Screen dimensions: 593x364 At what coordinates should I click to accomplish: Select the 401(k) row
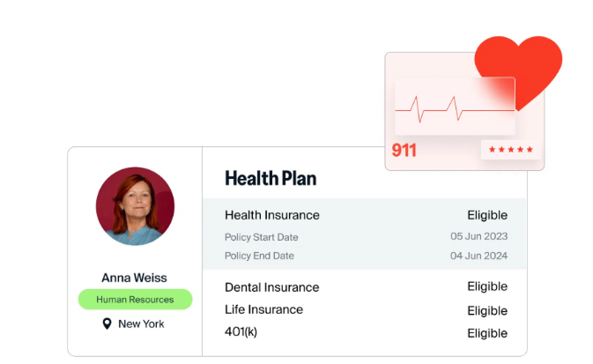click(x=364, y=332)
